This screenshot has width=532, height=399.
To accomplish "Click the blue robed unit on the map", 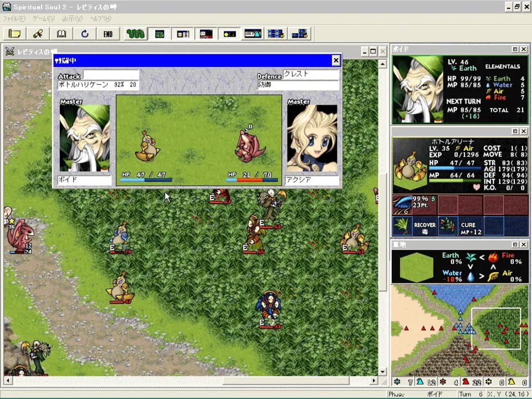I will point(269,305).
